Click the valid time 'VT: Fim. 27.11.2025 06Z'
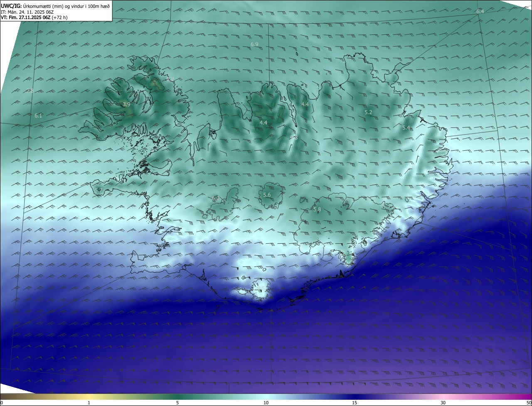532x406 pixels. pyautogui.click(x=26, y=17)
